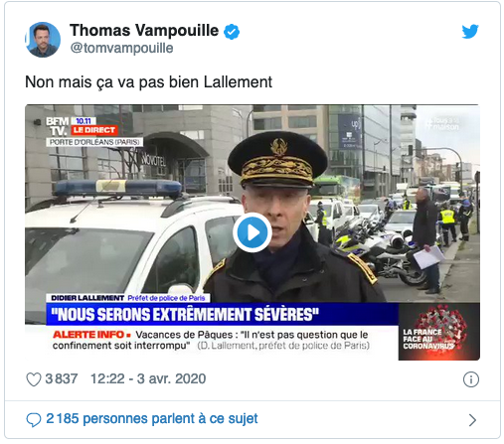Viewport: 504px width, 444px height.
Task: Open the Thomas Vampouille display name
Action: (x=144, y=31)
